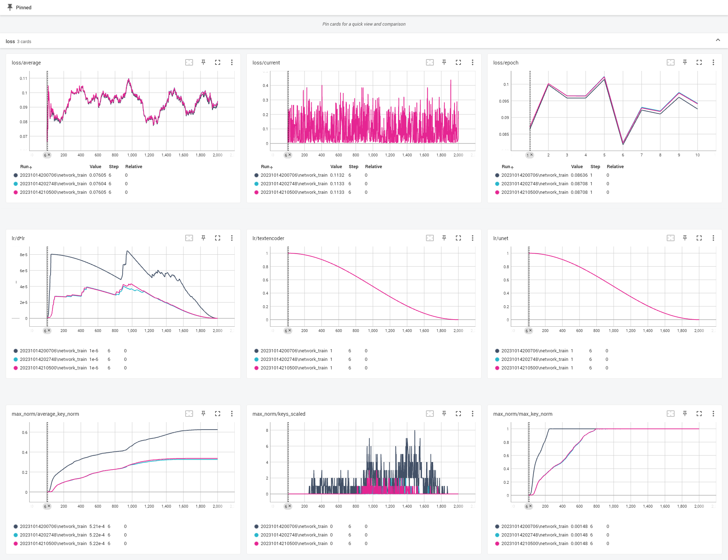Viewport: 728px width, 560px height.
Task: Expand lr/unet chart to full size
Action: [699, 238]
